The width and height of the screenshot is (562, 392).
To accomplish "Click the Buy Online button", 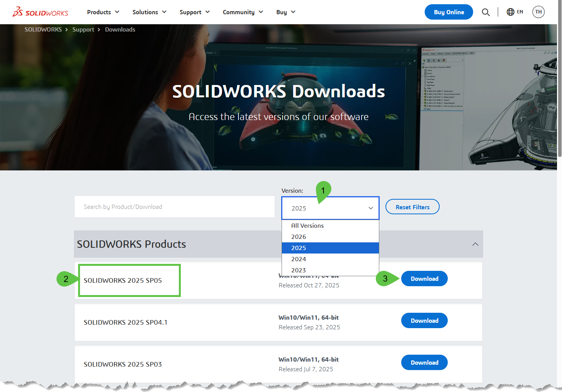I will pyautogui.click(x=449, y=12).
